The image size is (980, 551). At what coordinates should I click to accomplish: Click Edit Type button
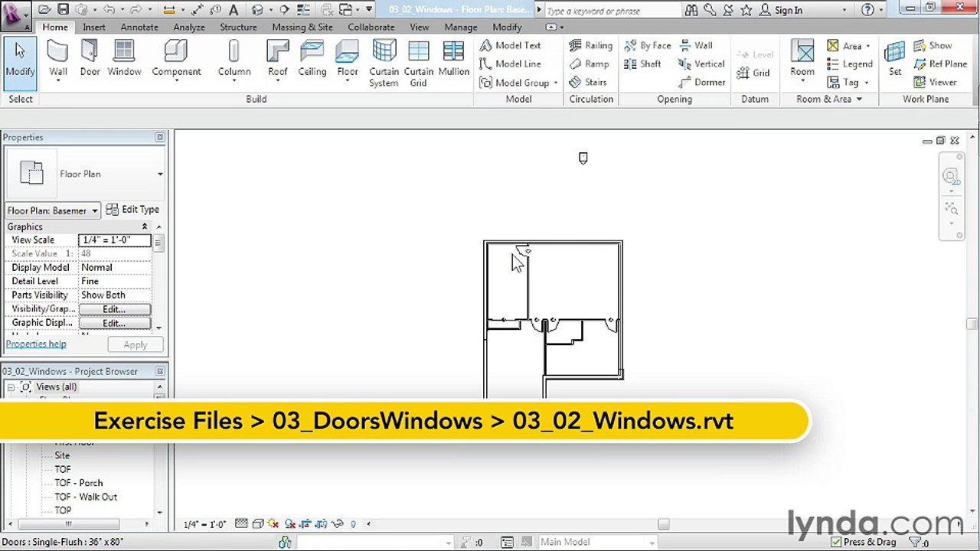(132, 210)
